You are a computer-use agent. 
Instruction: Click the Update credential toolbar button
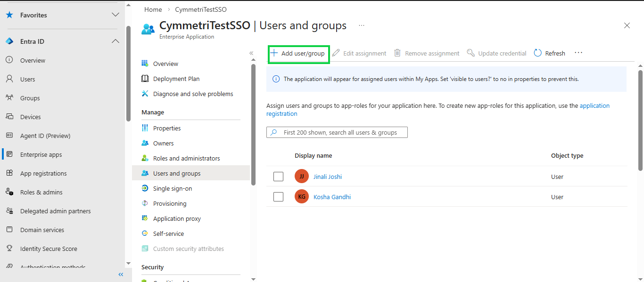tap(496, 53)
